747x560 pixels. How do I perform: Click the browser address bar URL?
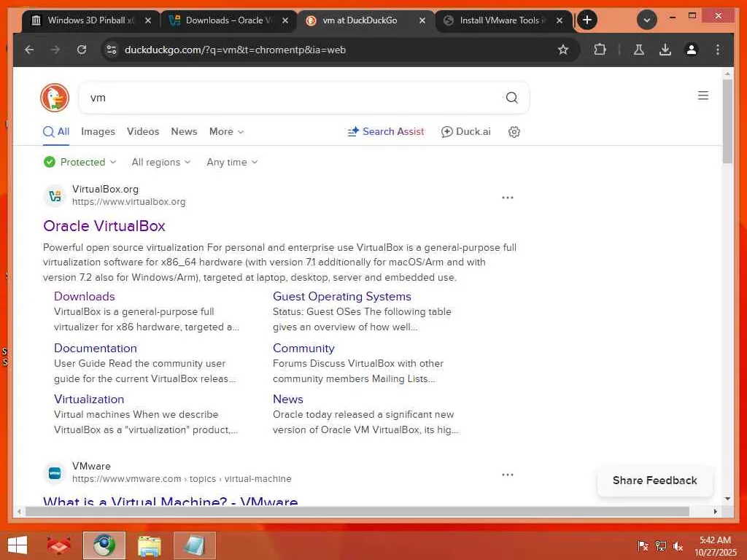235,50
